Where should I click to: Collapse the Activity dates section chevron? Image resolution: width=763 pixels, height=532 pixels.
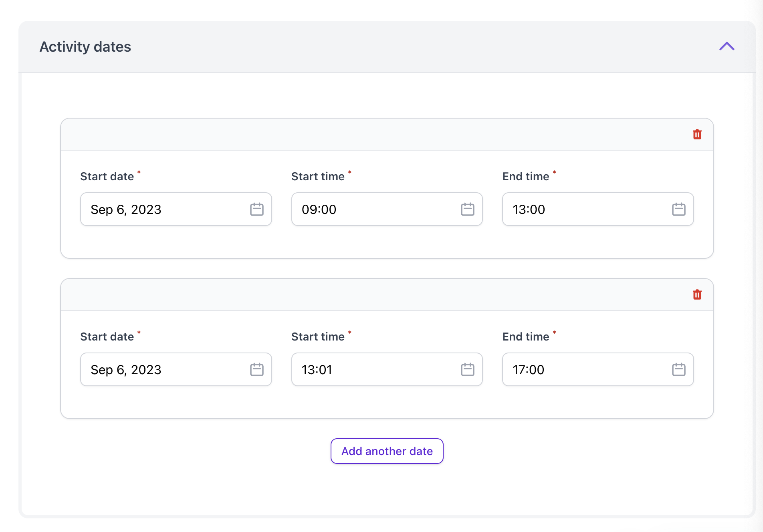pos(727,46)
